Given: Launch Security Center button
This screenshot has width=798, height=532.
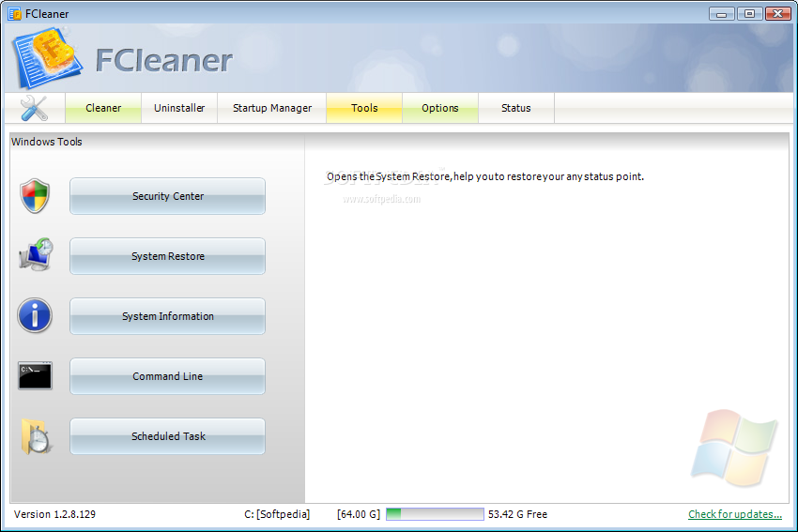Looking at the screenshot, I should (x=167, y=196).
